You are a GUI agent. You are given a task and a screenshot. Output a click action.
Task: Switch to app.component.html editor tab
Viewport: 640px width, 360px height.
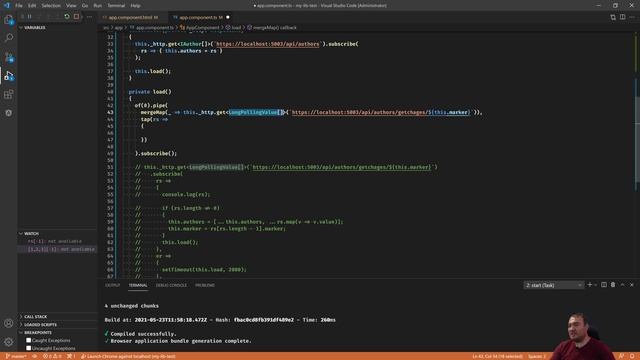coord(133,17)
